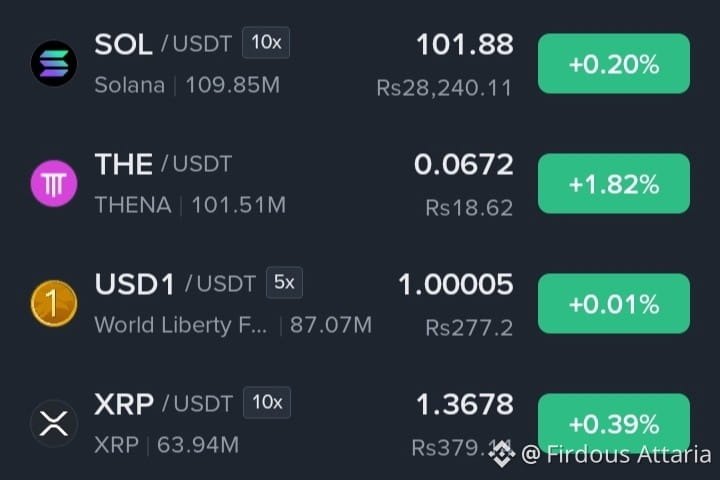Viewport: 720px width, 480px height.
Task: Tap the XRP coin logo icon
Action: point(54,423)
